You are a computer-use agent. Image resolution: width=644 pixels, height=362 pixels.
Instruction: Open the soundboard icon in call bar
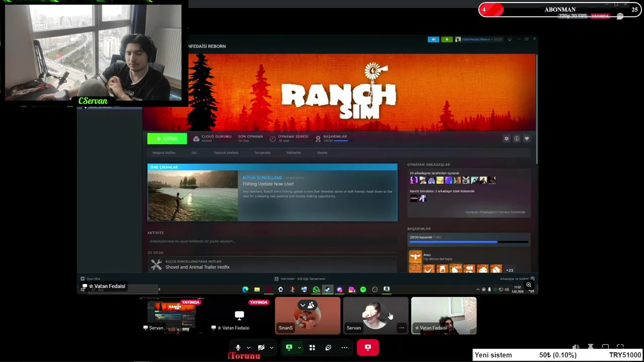click(328, 347)
